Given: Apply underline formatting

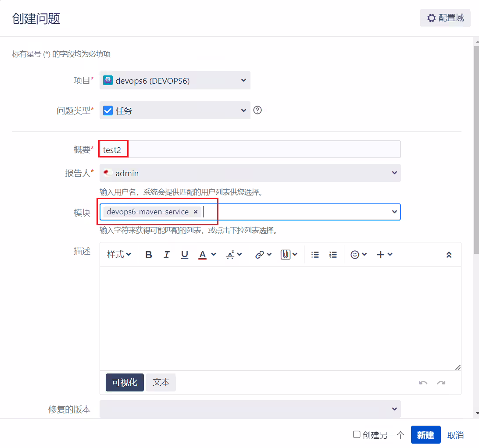Looking at the screenshot, I should click(x=185, y=255).
